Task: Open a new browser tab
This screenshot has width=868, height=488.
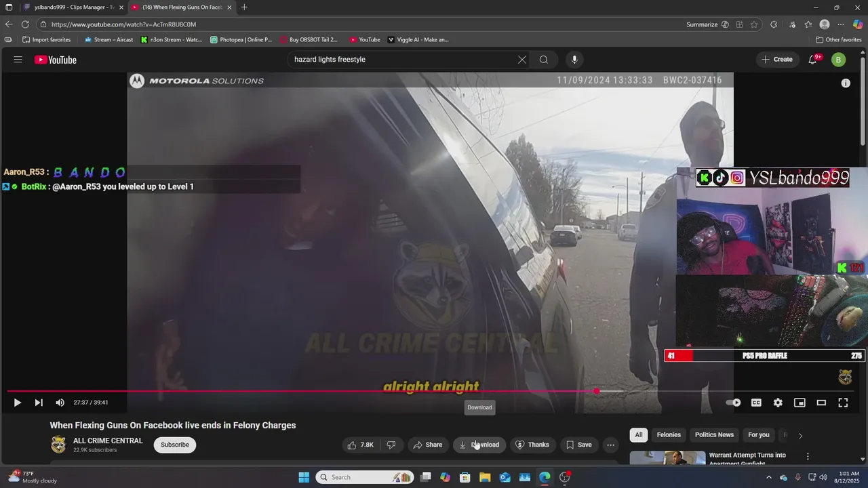Action: [244, 7]
